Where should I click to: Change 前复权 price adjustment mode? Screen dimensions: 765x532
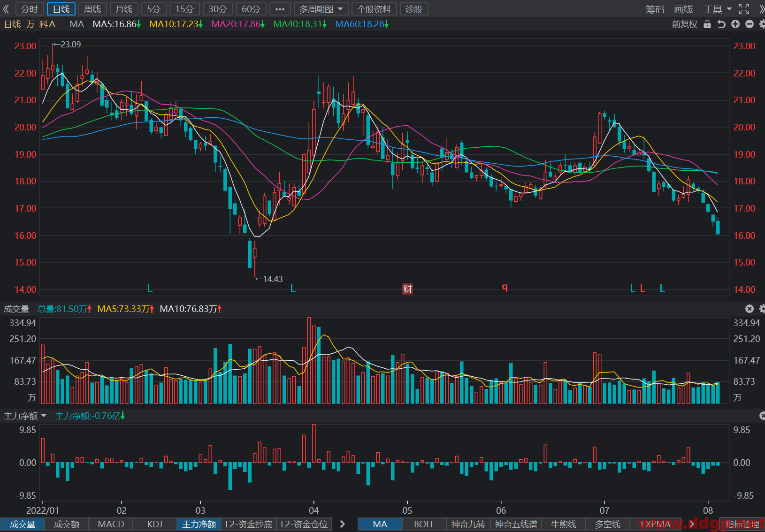pyautogui.click(x=684, y=24)
